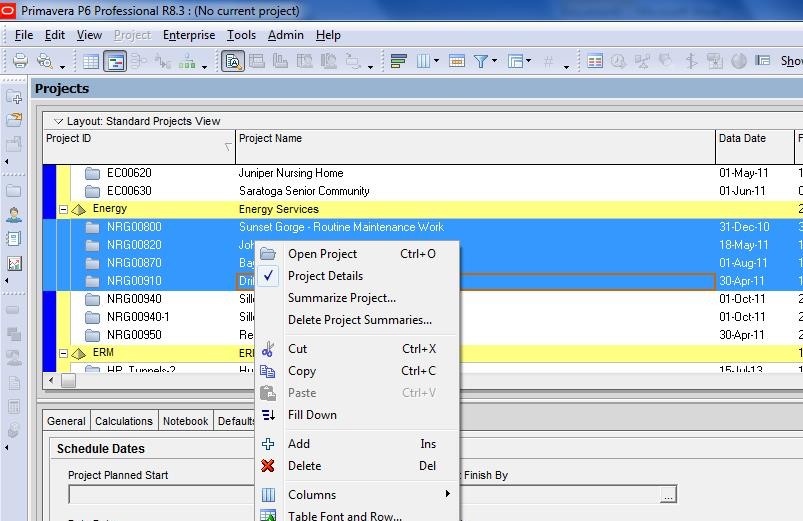Click the Filter funnel toolbar icon
The image size is (803, 521).
480,61
